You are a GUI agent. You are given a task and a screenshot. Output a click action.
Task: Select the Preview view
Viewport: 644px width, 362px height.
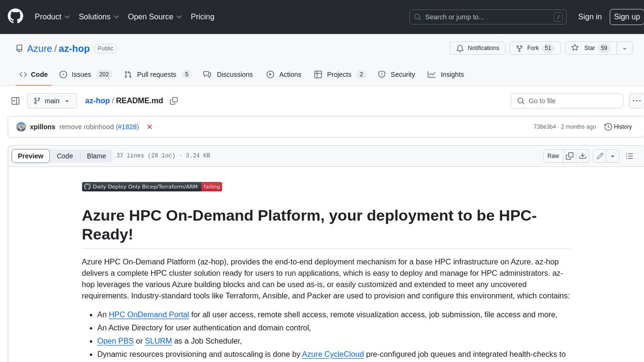31,156
